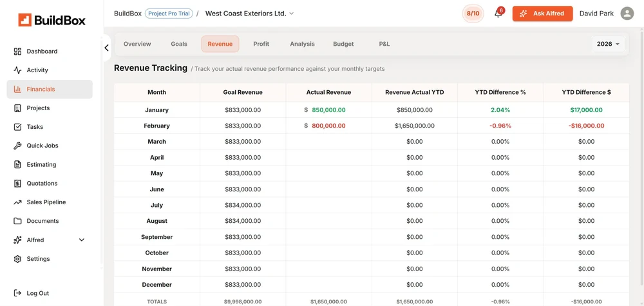Select the Revenue tab
The height and width of the screenshot is (306, 644).
(x=220, y=44)
